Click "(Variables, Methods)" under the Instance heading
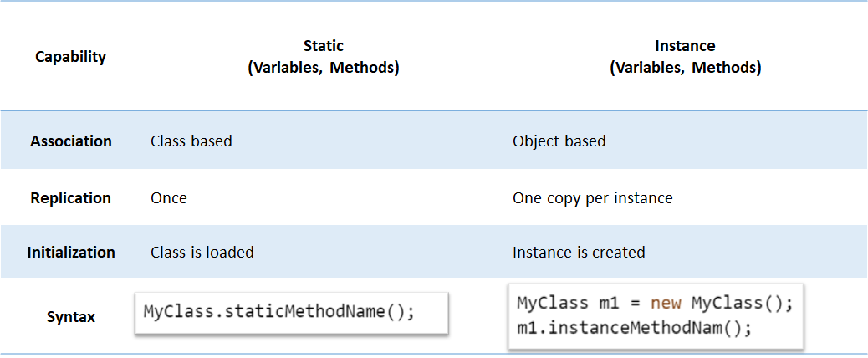Screen dimensions: 868x358 [685, 69]
